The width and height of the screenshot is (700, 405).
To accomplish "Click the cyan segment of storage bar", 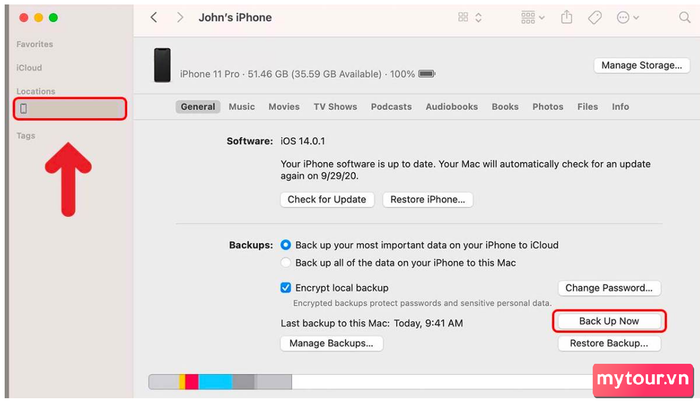I will click(215, 382).
